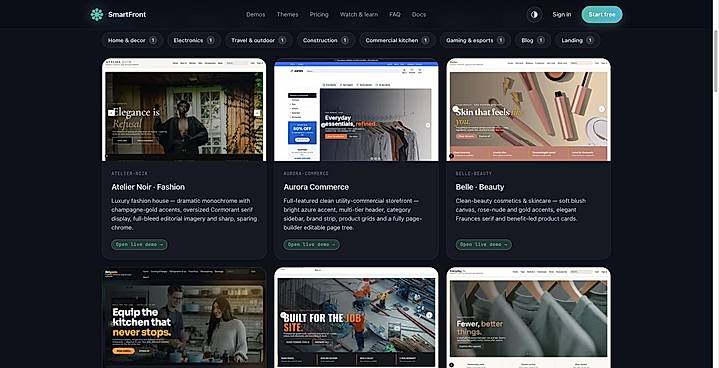Click the Atelier Noir - Fashion title

[x=148, y=187]
